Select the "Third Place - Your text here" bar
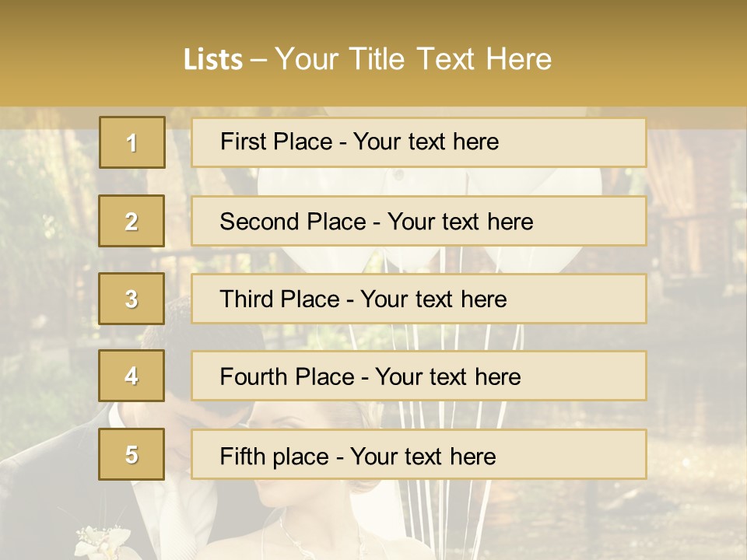 coord(419,299)
